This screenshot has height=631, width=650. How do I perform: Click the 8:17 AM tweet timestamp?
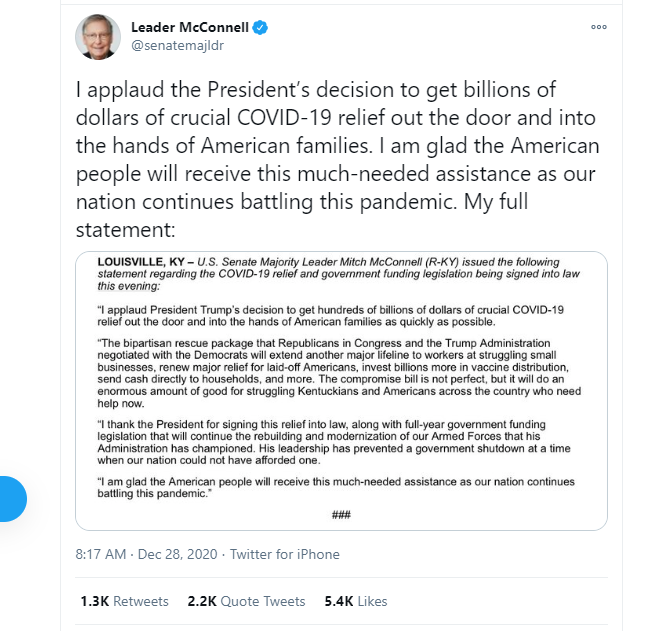point(102,554)
